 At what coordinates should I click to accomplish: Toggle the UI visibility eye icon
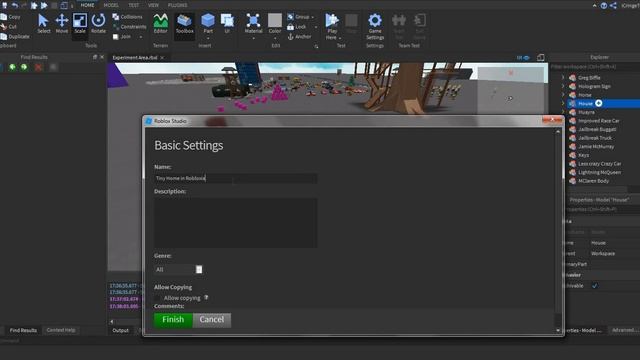(x=523, y=58)
